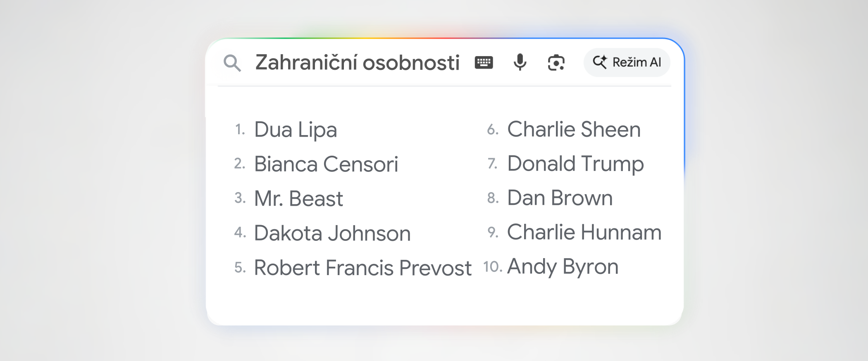Choose Mr. Beast from the list
The height and width of the screenshot is (361, 868).
[x=298, y=199]
